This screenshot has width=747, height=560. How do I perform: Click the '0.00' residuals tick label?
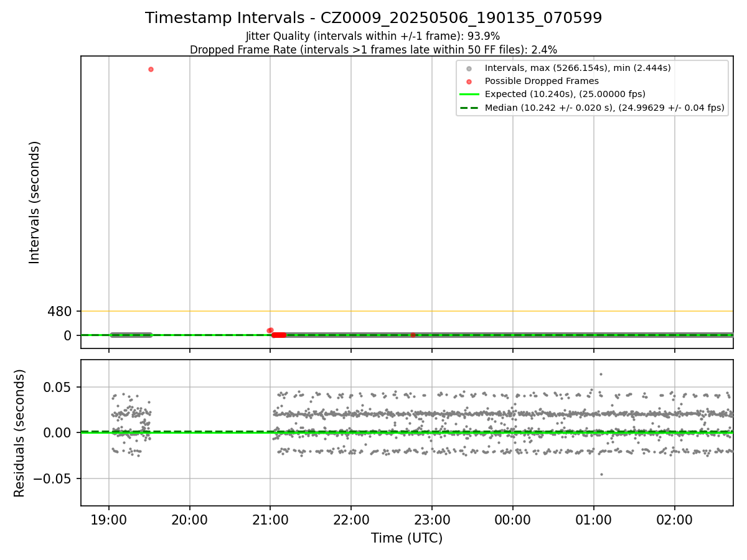(x=58, y=433)
